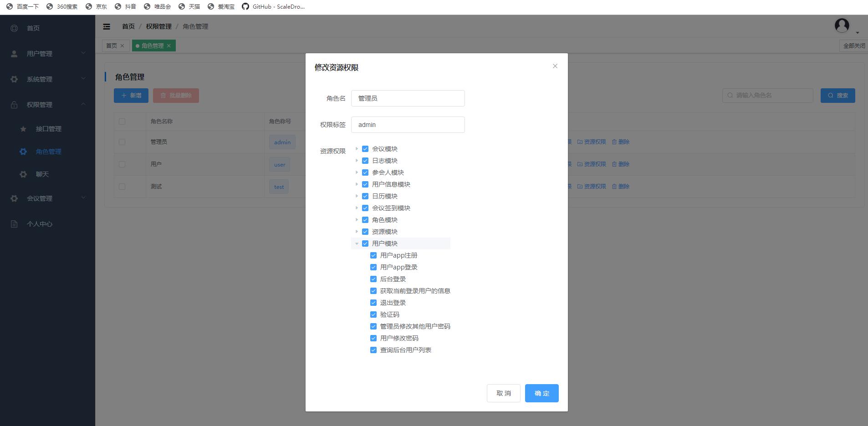868x426 pixels.
Task: Click the GitHub bookmark icon
Action: coord(245,6)
